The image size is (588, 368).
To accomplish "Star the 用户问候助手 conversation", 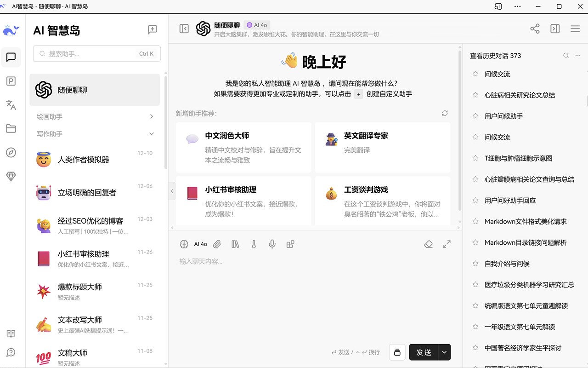I will pyautogui.click(x=475, y=116).
